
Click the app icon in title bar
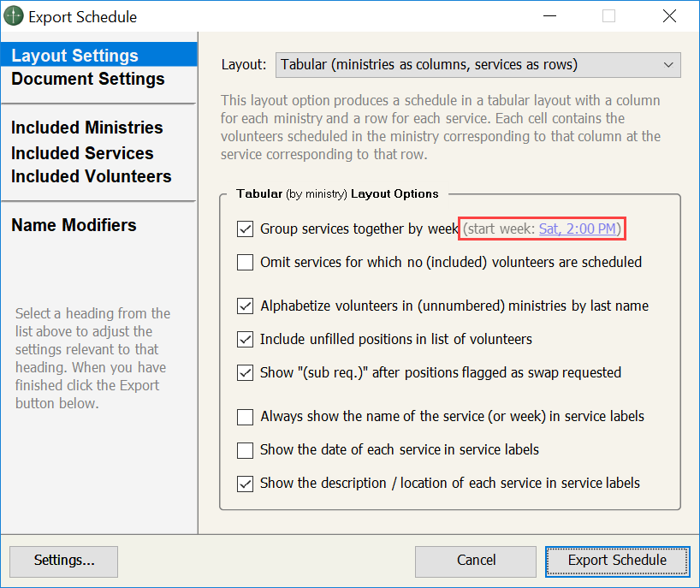(x=14, y=16)
